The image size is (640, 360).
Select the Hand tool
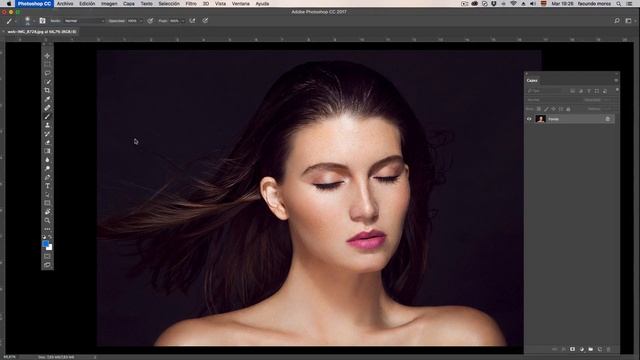coord(47,211)
